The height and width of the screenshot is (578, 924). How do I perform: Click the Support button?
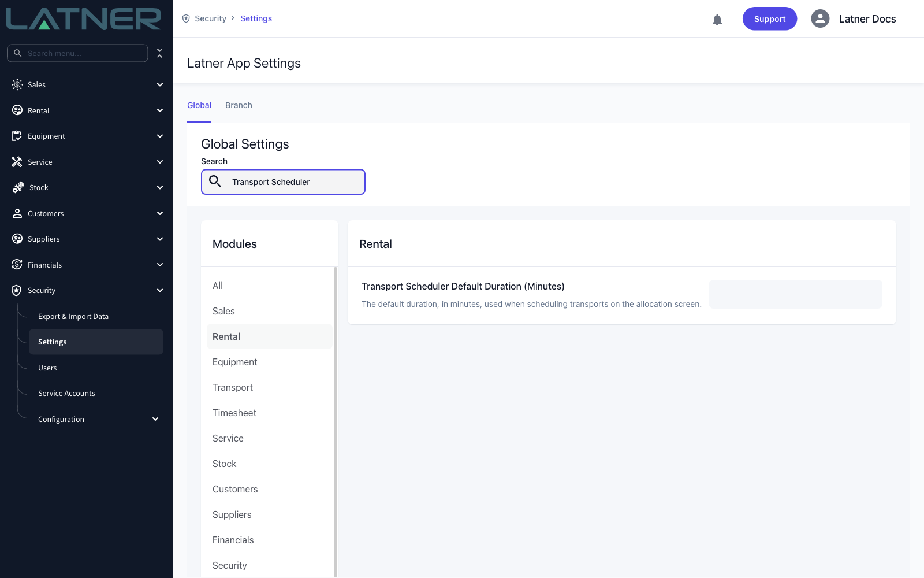point(770,18)
